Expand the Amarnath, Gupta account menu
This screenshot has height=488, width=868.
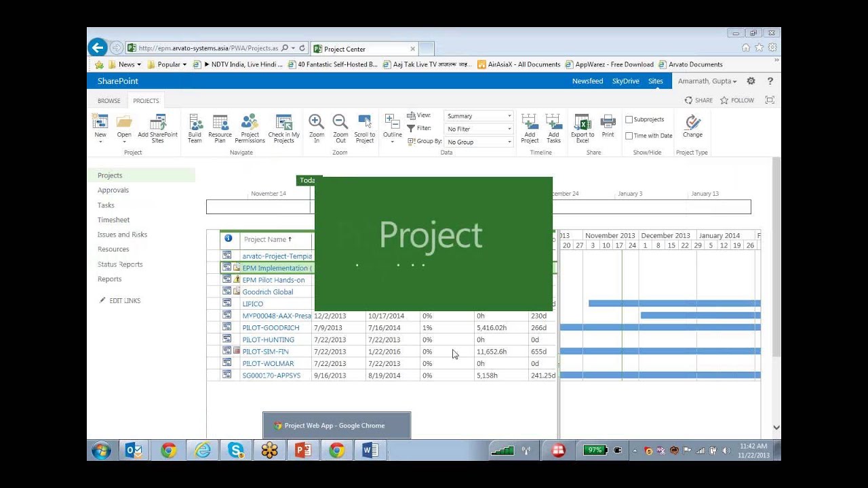pyautogui.click(x=708, y=81)
